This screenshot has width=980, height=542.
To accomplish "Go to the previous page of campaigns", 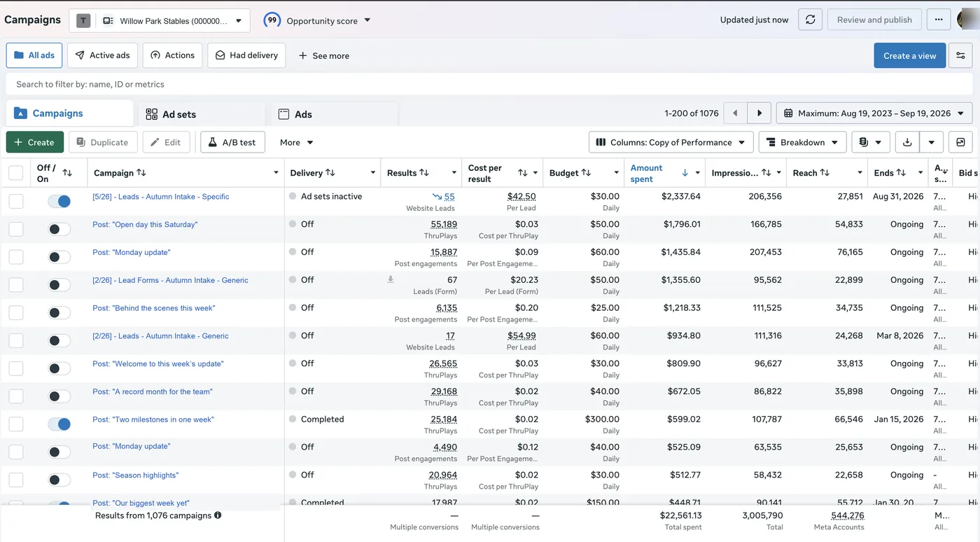I will point(735,113).
